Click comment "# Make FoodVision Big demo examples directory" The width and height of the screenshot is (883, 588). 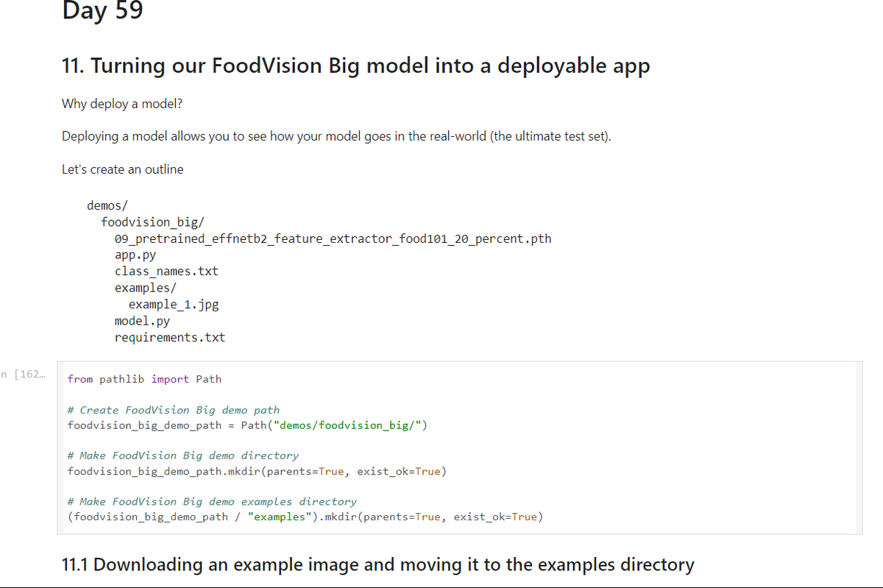tap(212, 501)
